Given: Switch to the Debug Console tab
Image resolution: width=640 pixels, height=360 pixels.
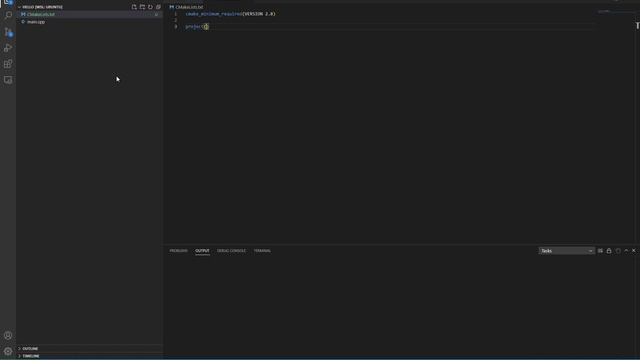Looking at the screenshot, I should (231, 251).
